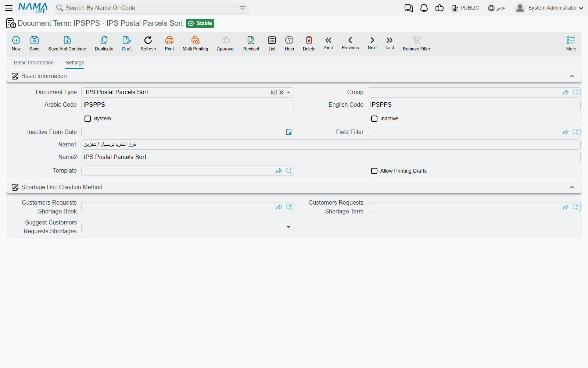Open the notifications bell

[424, 8]
